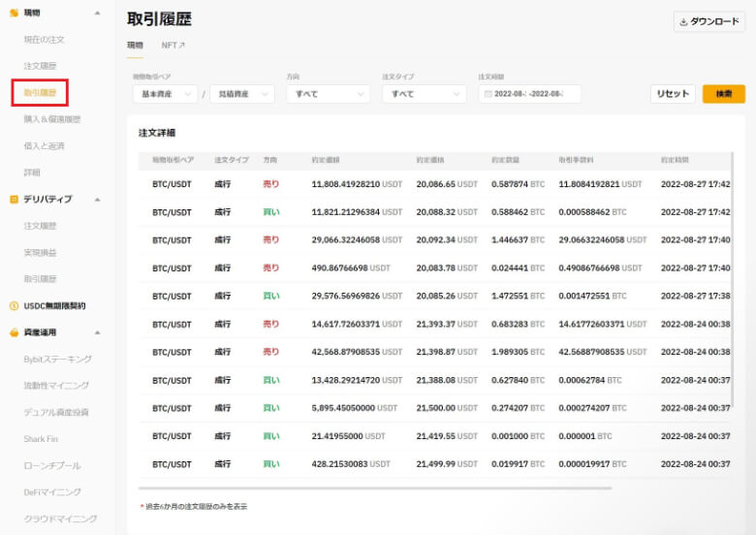This screenshot has height=535, width=756.
Task: Click the calendar icon in date field
Action: click(x=488, y=94)
